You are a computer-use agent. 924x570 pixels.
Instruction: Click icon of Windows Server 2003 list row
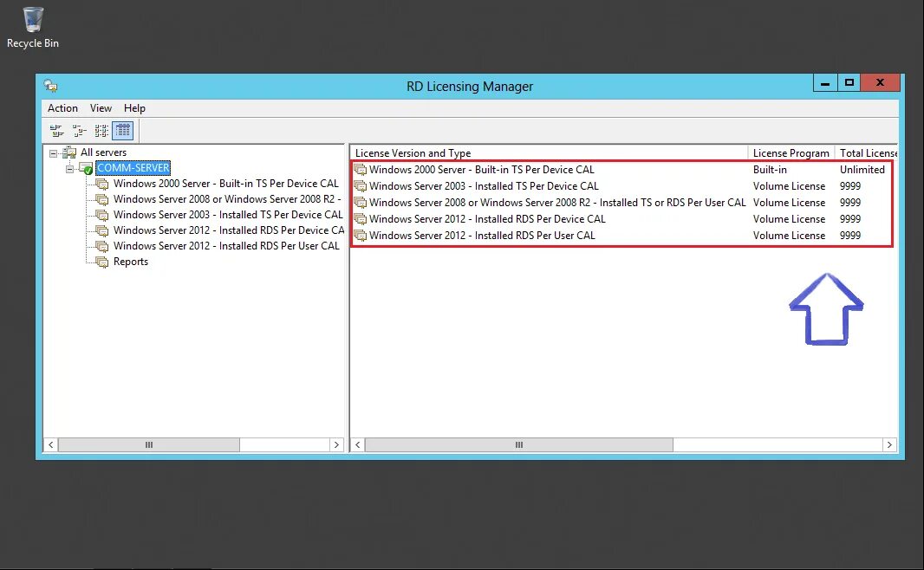coord(360,186)
